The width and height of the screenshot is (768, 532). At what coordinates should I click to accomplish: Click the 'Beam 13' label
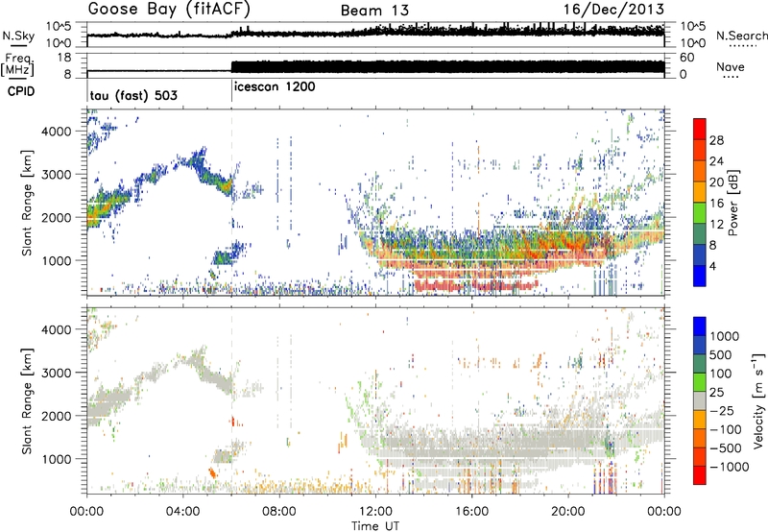(x=374, y=11)
